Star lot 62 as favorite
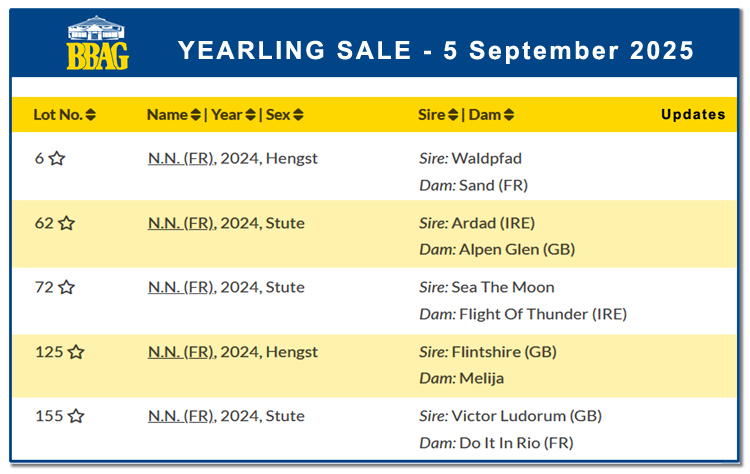The image size is (750, 474). tap(66, 223)
